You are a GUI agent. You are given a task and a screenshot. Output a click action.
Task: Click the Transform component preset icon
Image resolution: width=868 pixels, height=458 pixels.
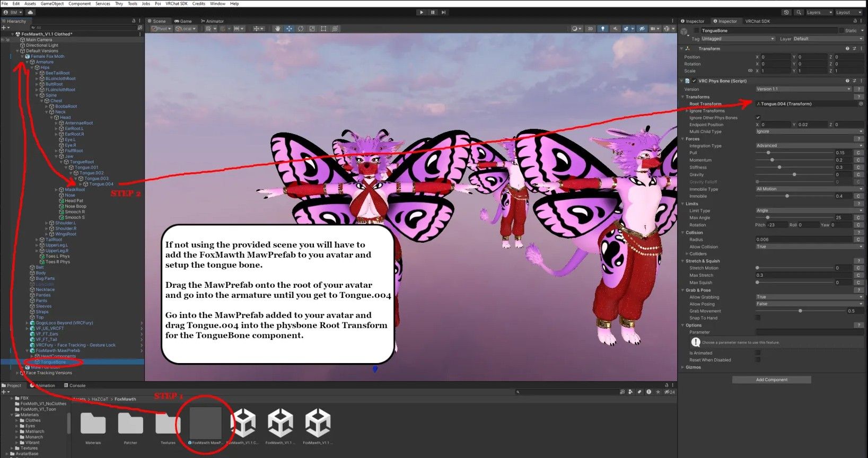[854, 49]
